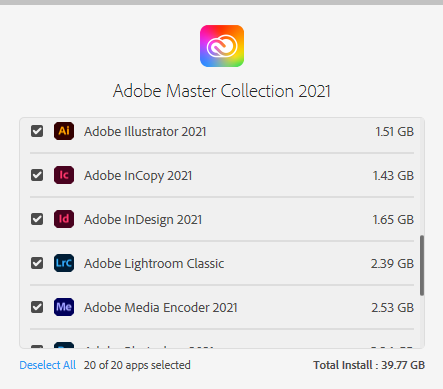Uncheck Adobe InCopy 2021 checkbox
This screenshot has height=389, width=443.
click(x=37, y=175)
